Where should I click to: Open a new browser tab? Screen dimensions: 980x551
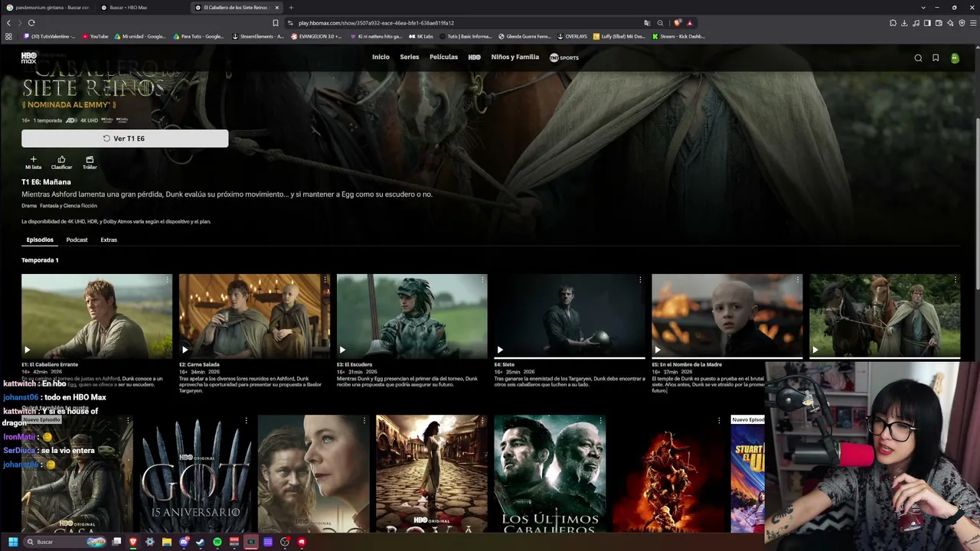[x=291, y=8]
